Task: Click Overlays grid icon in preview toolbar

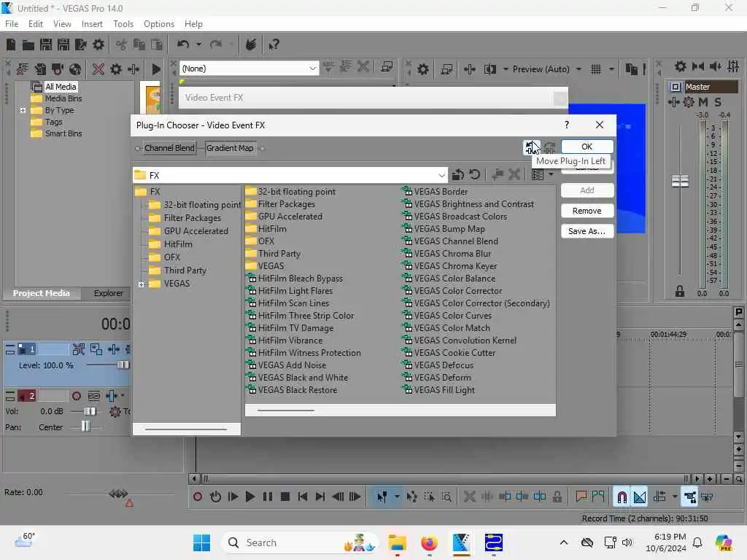Action: [x=595, y=69]
